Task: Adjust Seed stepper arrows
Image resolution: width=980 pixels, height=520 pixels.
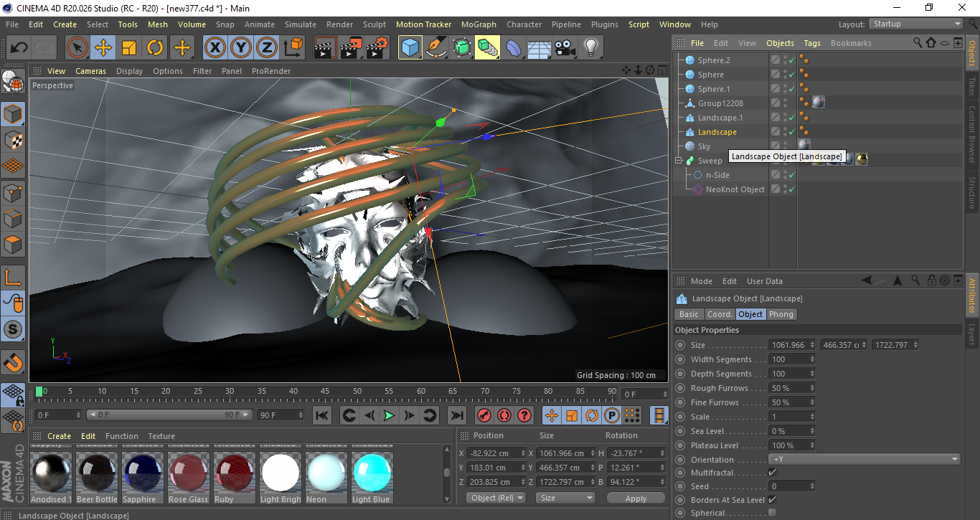Action: [812, 486]
